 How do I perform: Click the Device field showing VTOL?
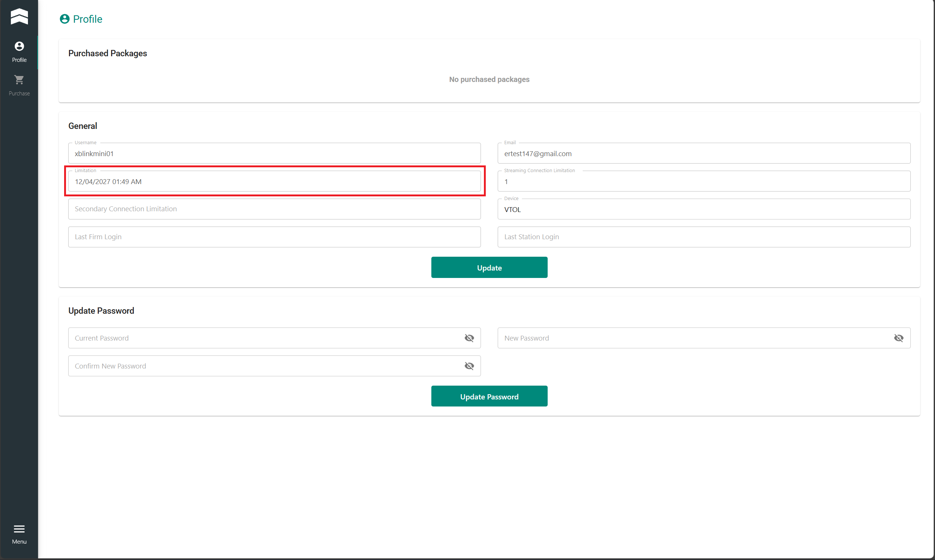pyautogui.click(x=703, y=209)
